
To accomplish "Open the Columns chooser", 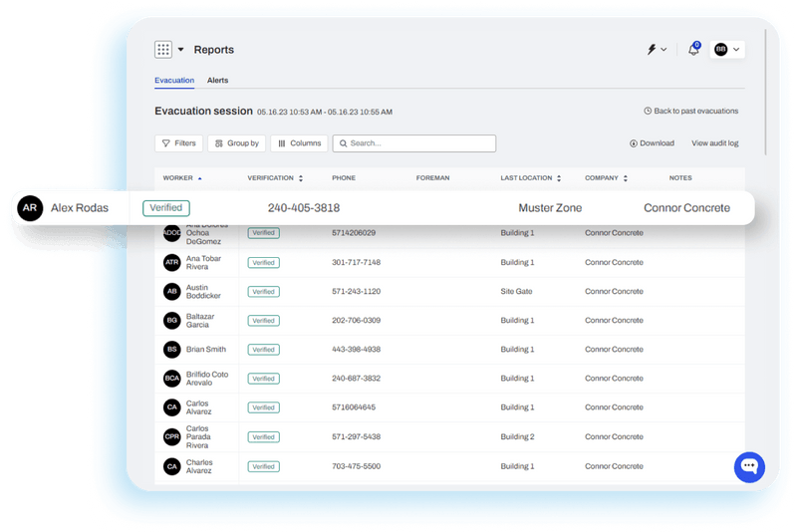I will pyautogui.click(x=300, y=143).
